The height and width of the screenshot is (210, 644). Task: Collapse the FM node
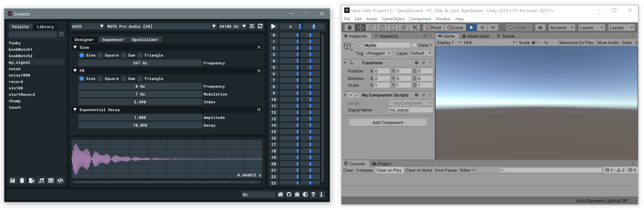(x=75, y=71)
